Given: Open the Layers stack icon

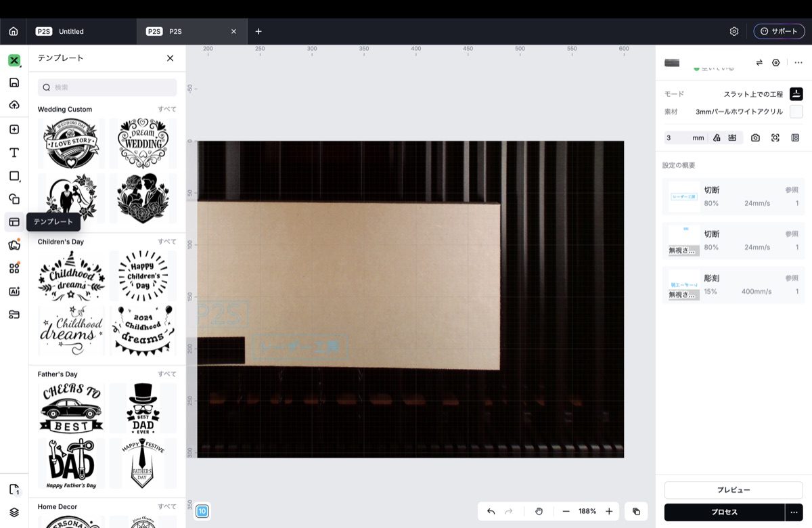Looking at the screenshot, I should click(x=14, y=512).
